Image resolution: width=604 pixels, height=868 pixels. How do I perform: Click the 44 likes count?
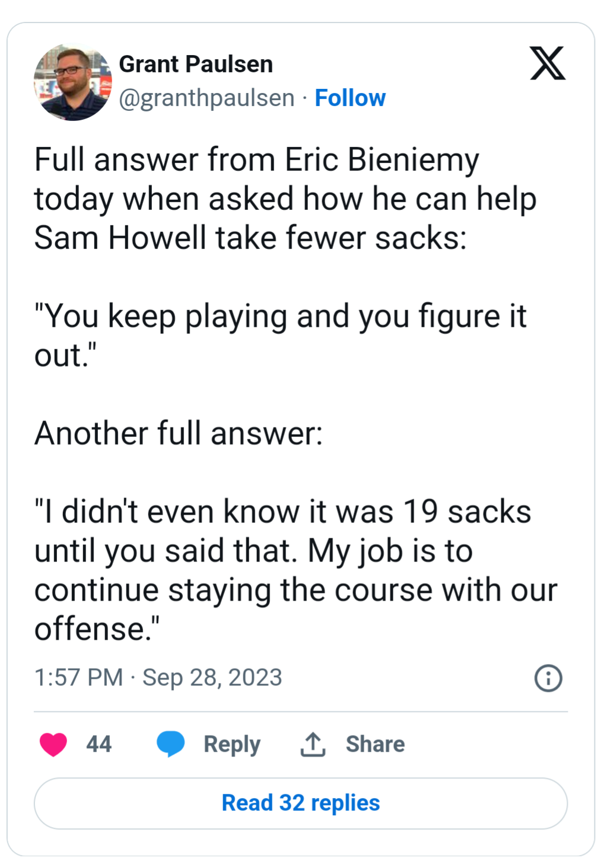98,744
